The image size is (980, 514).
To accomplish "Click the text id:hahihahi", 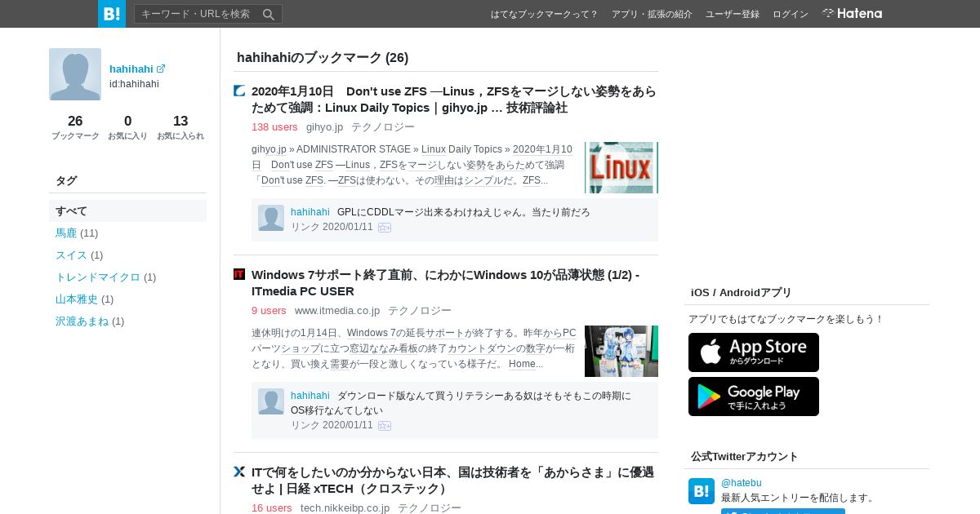I will pyautogui.click(x=134, y=84).
